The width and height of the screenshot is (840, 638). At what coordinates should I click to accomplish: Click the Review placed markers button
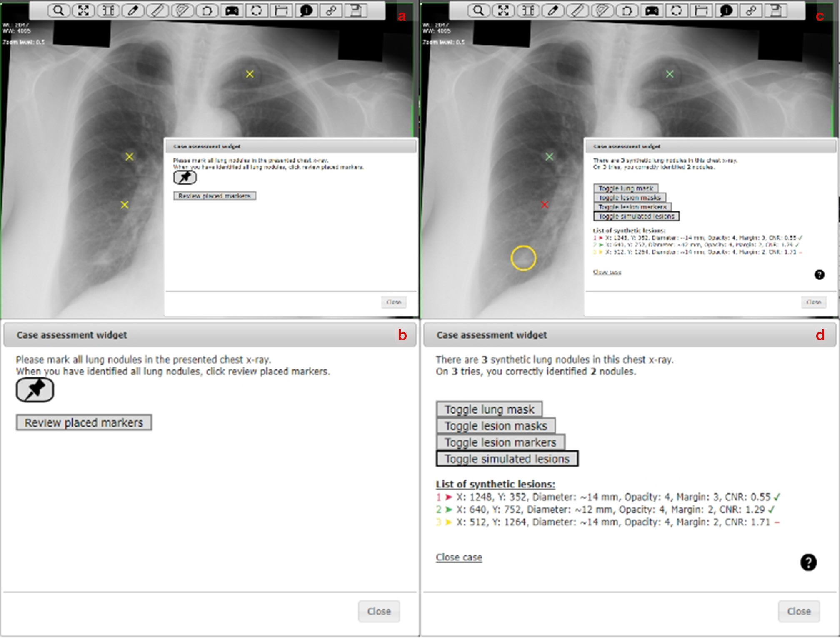coord(84,422)
